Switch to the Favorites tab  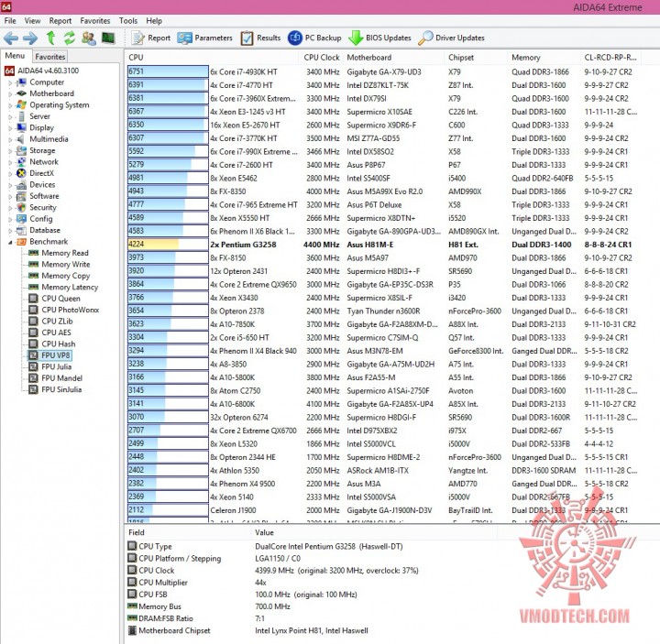pos(50,57)
